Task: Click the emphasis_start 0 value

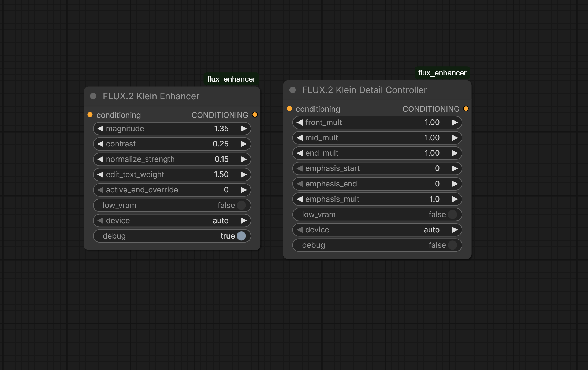Action: click(437, 168)
